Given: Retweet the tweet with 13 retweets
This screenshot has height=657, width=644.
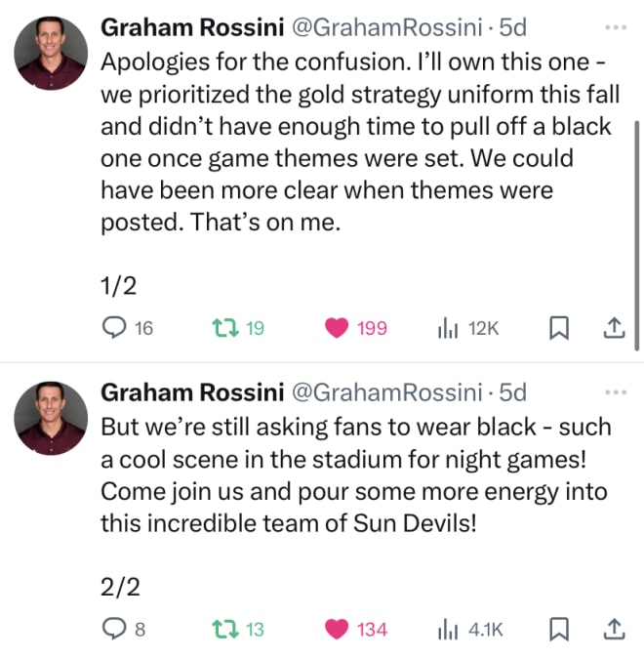Looking at the screenshot, I should click(x=238, y=630).
